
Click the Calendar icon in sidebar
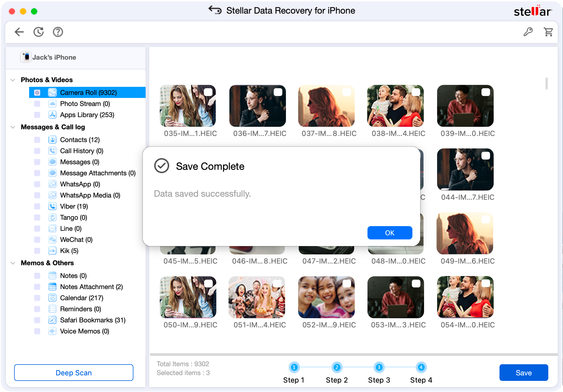[52, 298]
